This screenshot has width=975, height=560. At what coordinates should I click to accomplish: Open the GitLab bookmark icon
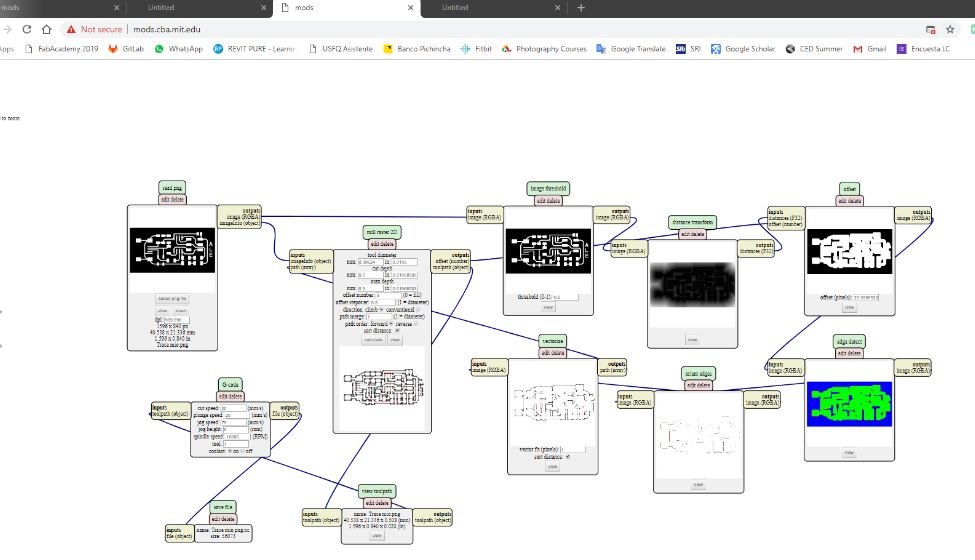click(x=113, y=48)
